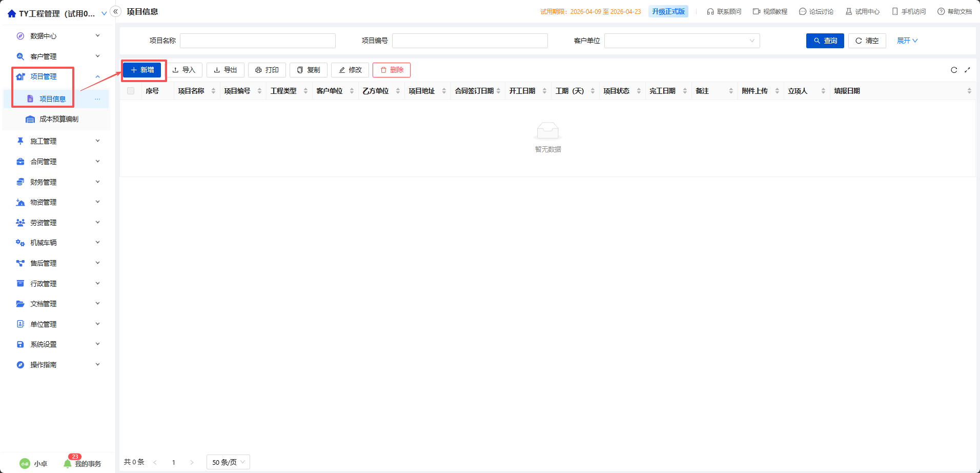Click the fullscreen expand table icon
Image resolution: width=980 pixels, height=473 pixels.
click(x=967, y=70)
